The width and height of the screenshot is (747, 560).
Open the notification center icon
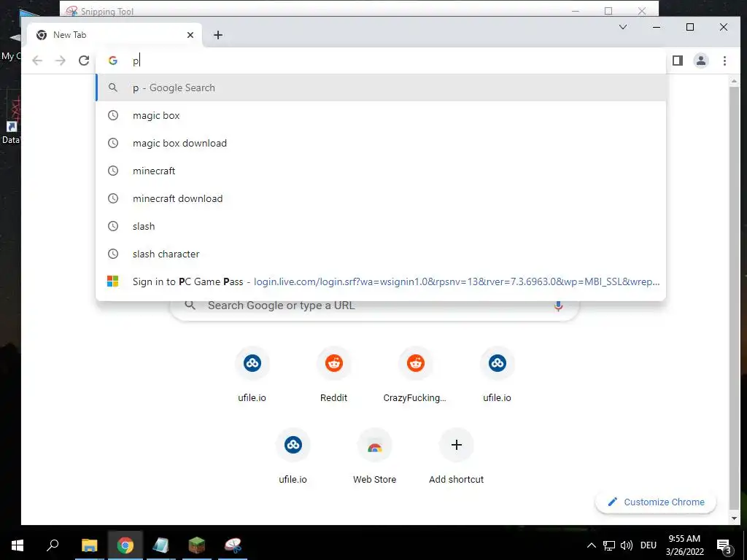(724, 545)
